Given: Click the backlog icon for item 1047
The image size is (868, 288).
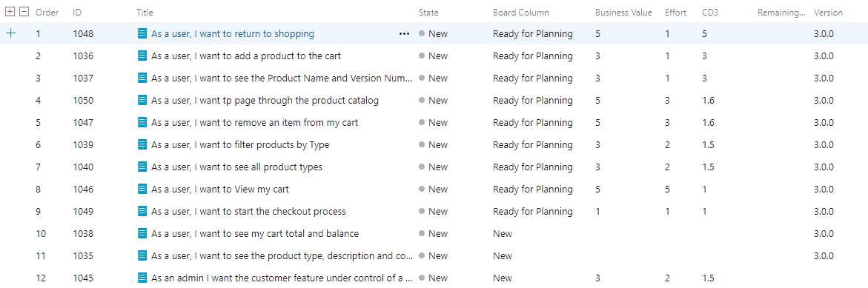Looking at the screenshot, I should (142, 122).
